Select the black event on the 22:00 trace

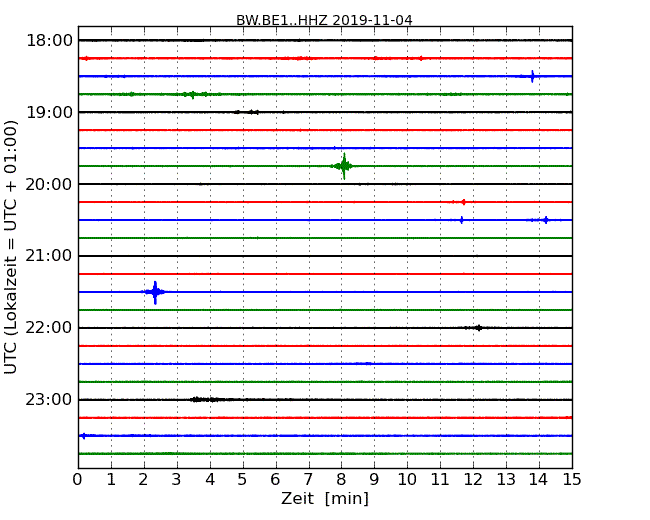pyautogui.click(x=478, y=328)
